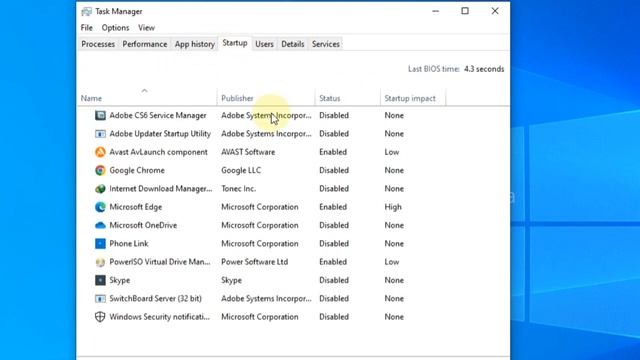Click the Low impact value for Avast
Image resolution: width=640 pixels, height=360 pixels.
coord(392,152)
